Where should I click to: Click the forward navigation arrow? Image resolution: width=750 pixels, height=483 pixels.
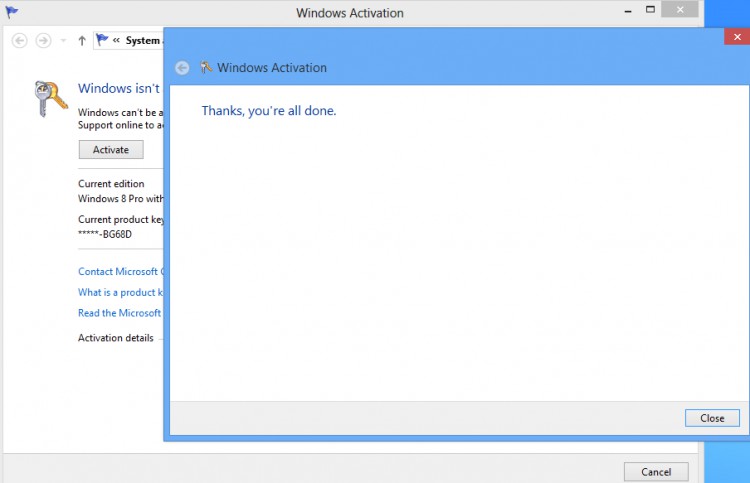[43, 41]
